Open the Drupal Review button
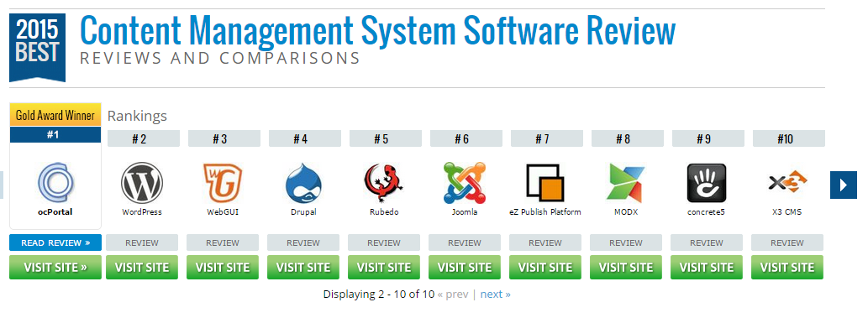The width and height of the screenshot is (868, 318). [x=303, y=242]
